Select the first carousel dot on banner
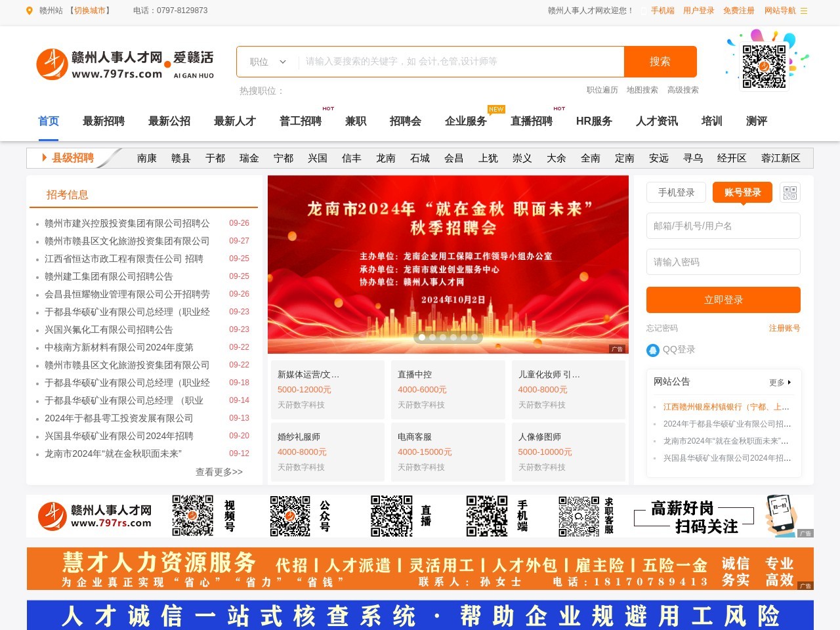Viewport: 840px width, 630px height. 422,337
